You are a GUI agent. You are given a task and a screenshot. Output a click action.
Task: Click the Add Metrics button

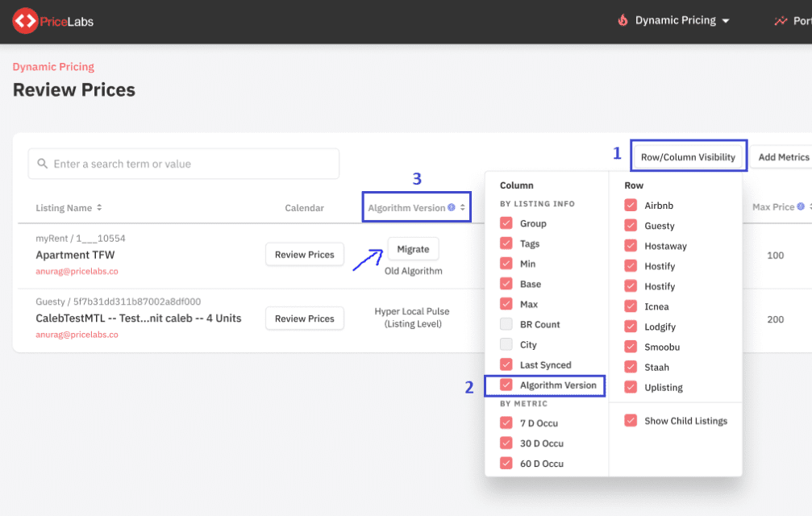(783, 157)
